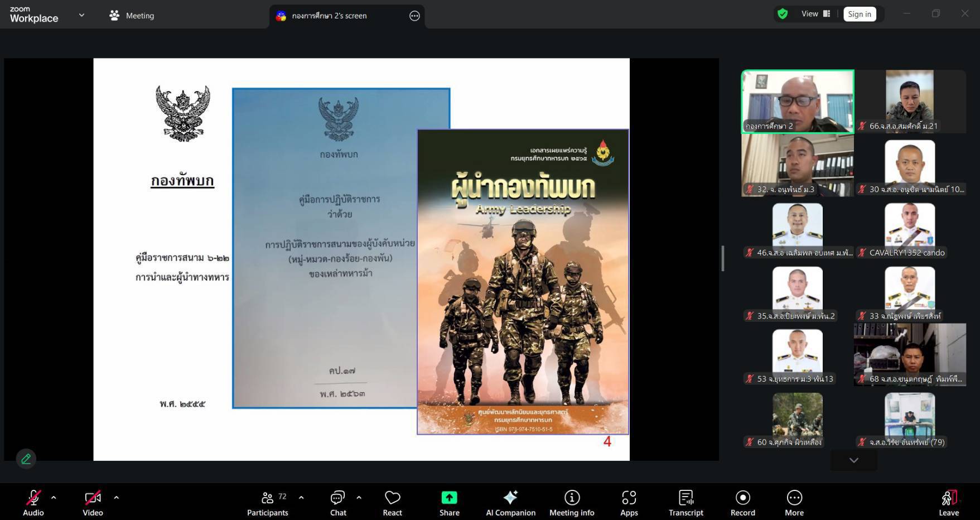This screenshot has width=980, height=520.
Task: Click the Share screen icon
Action: (x=449, y=498)
